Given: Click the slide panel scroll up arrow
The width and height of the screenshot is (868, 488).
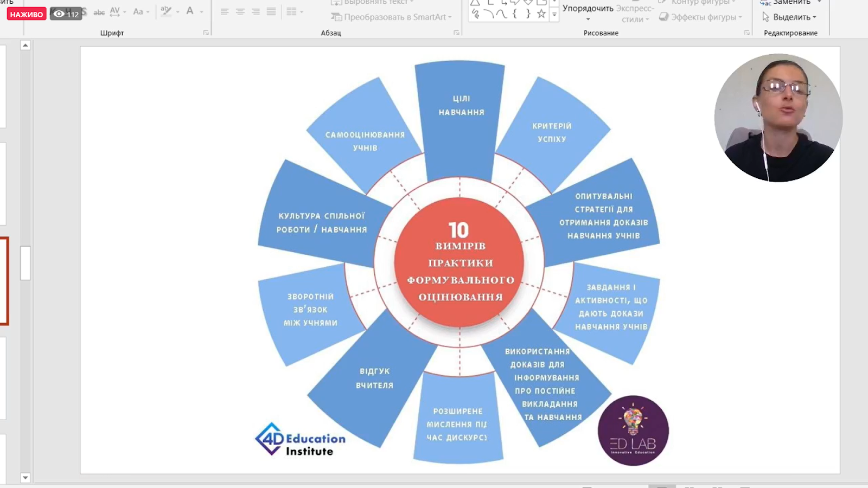Looking at the screenshot, I should pyautogui.click(x=25, y=46).
